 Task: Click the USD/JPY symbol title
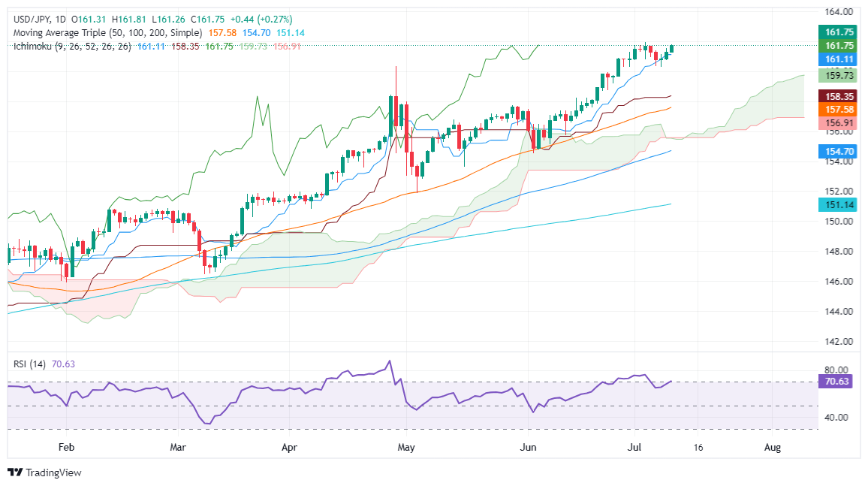31,20
